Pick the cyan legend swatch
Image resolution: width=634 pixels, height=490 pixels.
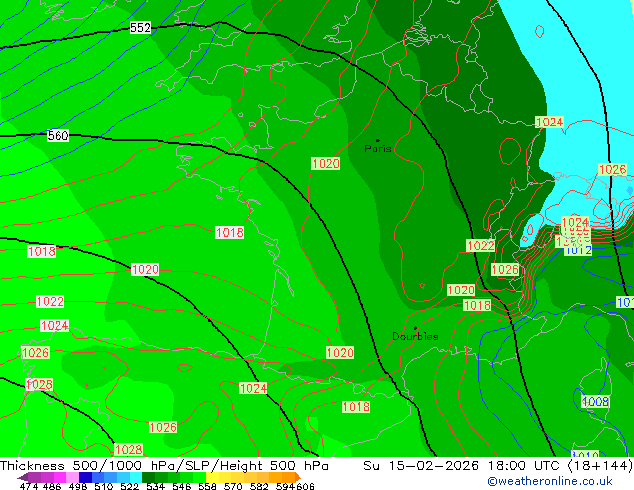click(x=136, y=477)
